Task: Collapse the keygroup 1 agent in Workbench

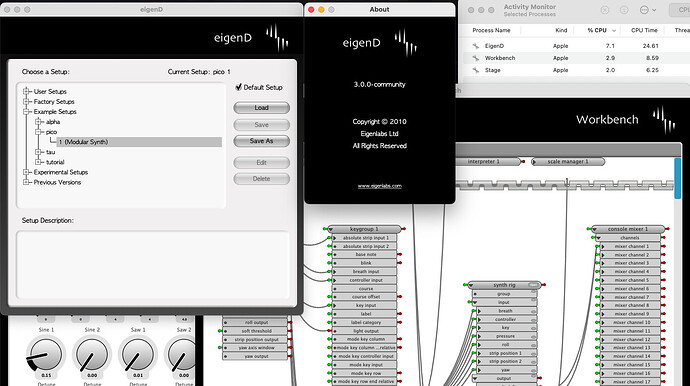Action: (331, 229)
